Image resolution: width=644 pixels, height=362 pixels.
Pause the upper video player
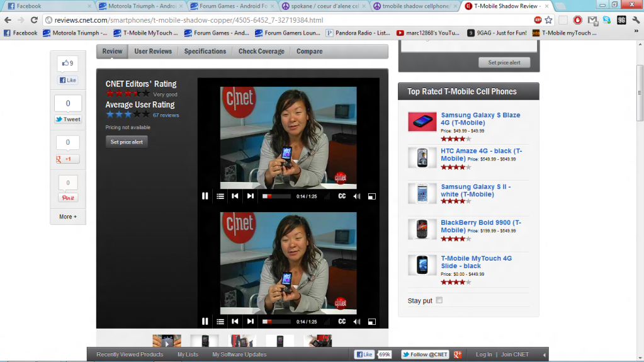(205, 196)
